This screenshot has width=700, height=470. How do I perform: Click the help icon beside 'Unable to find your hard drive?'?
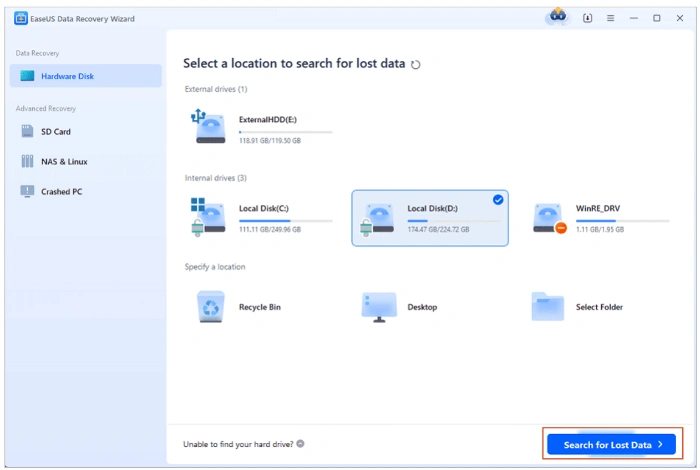tap(300, 444)
